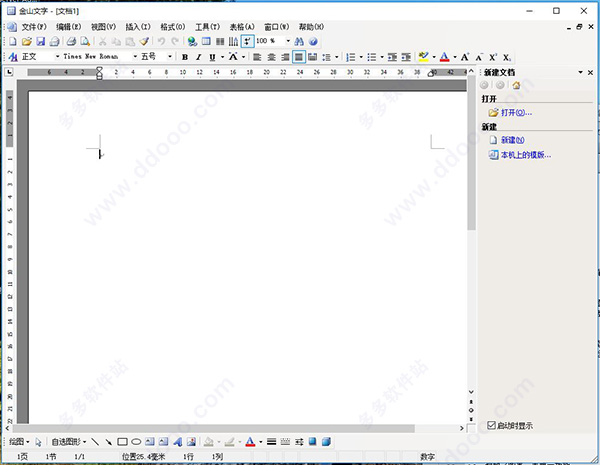Choose line style in the drawing toolbar
Viewport: 600px width, 465px height.
click(271, 442)
